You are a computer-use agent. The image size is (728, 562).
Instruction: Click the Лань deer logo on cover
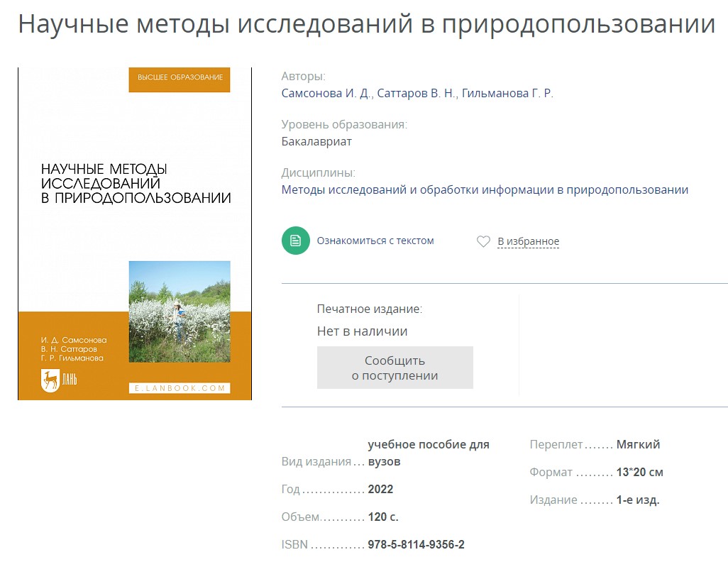pyautogui.click(x=51, y=380)
